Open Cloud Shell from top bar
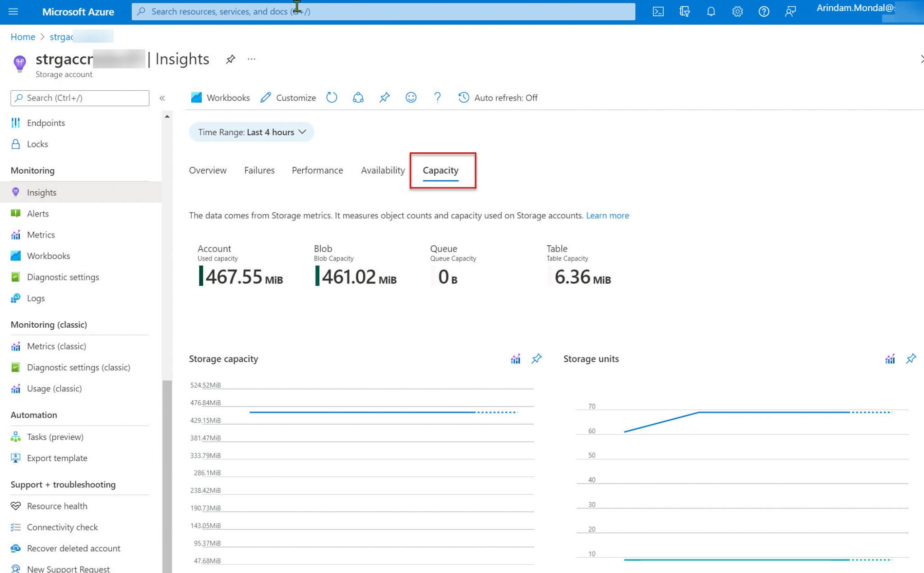924x573 pixels. 658,12
